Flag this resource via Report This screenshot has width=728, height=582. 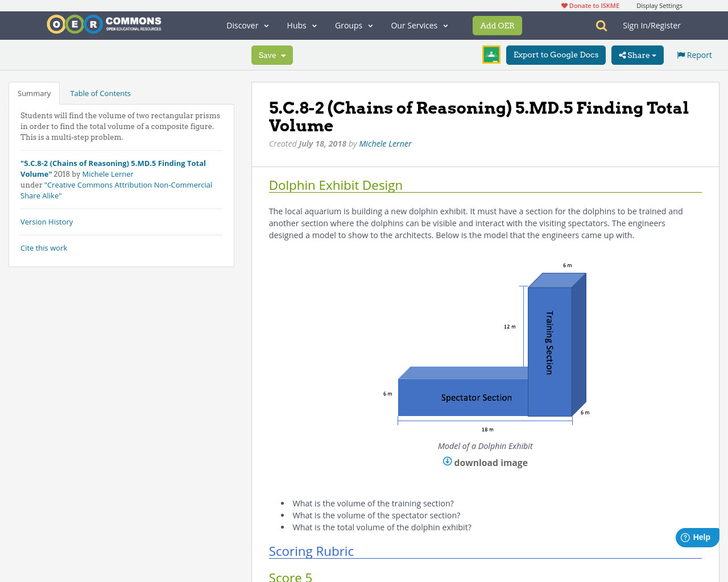coord(693,54)
